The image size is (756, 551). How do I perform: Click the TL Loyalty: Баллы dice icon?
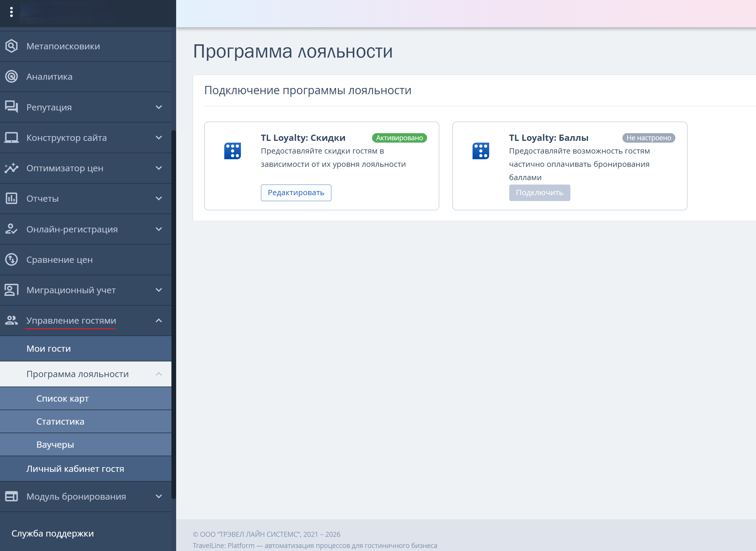[481, 151]
